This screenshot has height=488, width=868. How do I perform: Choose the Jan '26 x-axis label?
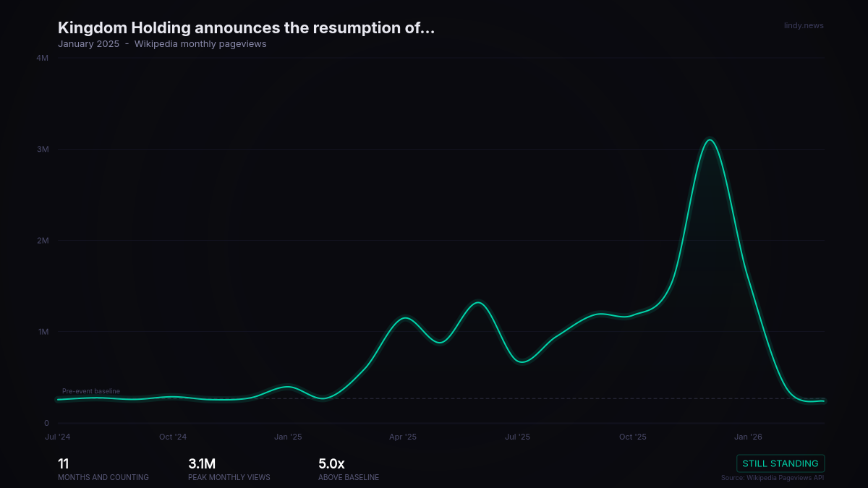(748, 437)
